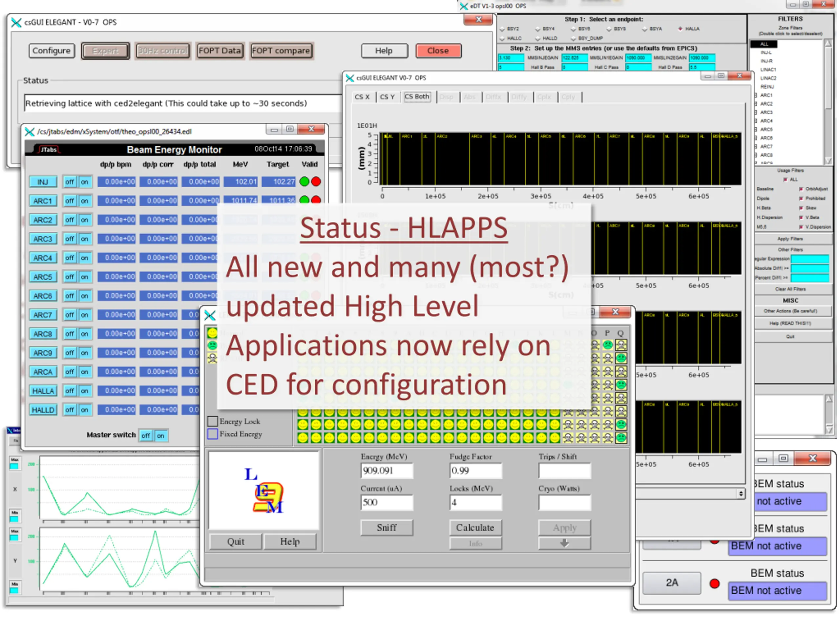Click the skull and crossbones legend icon in LEM window
Viewport: 840px width, 630px height.
(x=212, y=358)
